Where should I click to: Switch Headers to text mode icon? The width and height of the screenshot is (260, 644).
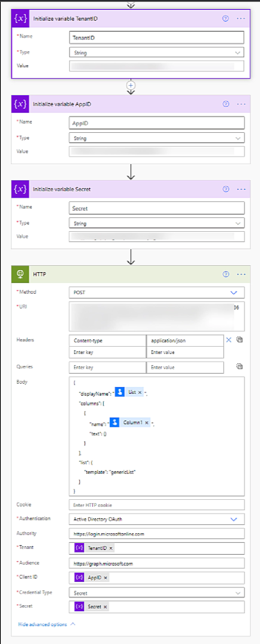pos(240,340)
